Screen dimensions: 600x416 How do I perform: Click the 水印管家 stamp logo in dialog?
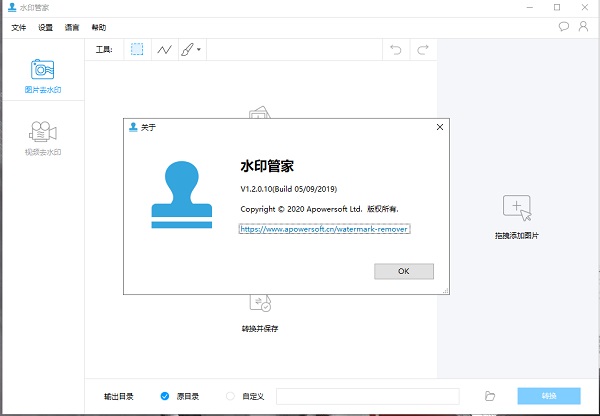click(182, 195)
